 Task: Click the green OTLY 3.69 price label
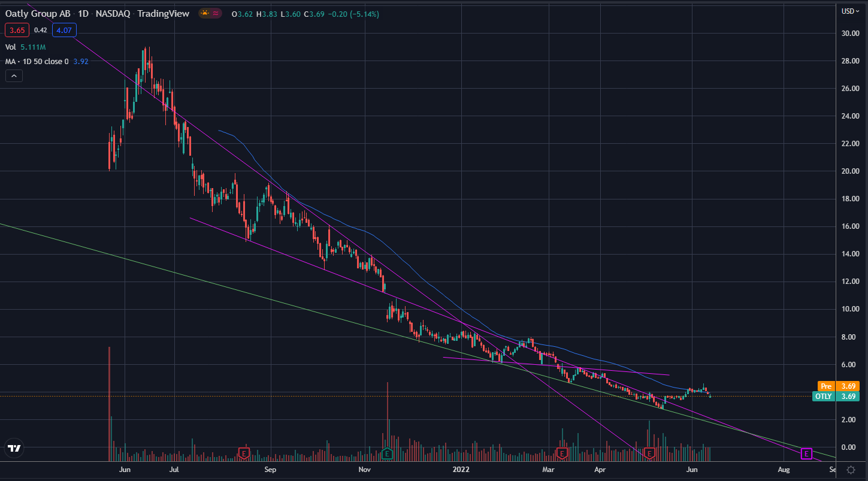[836, 396]
